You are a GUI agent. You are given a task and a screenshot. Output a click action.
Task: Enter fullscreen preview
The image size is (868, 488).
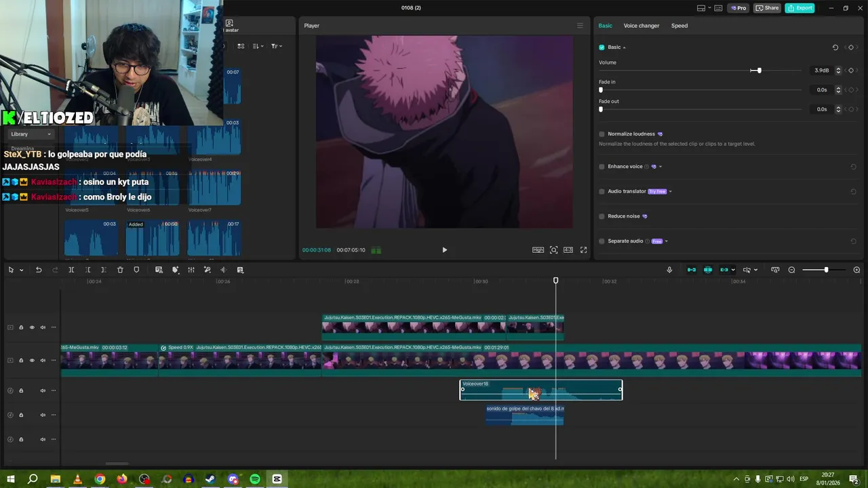click(x=583, y=250)
